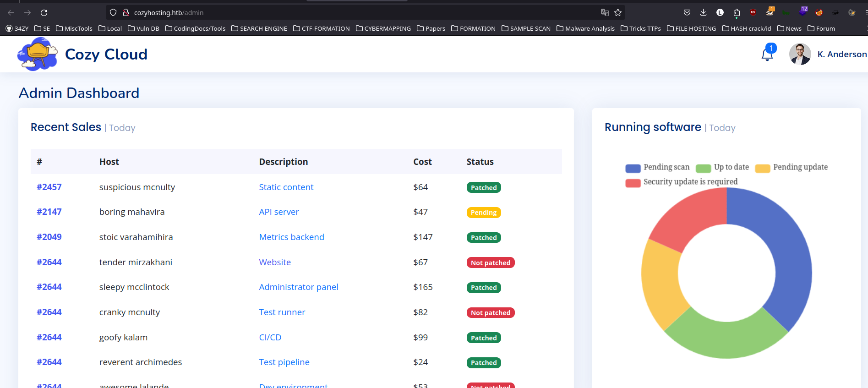Open the Metrics backend link
868x388 pixels.
(x=292, y=237)
